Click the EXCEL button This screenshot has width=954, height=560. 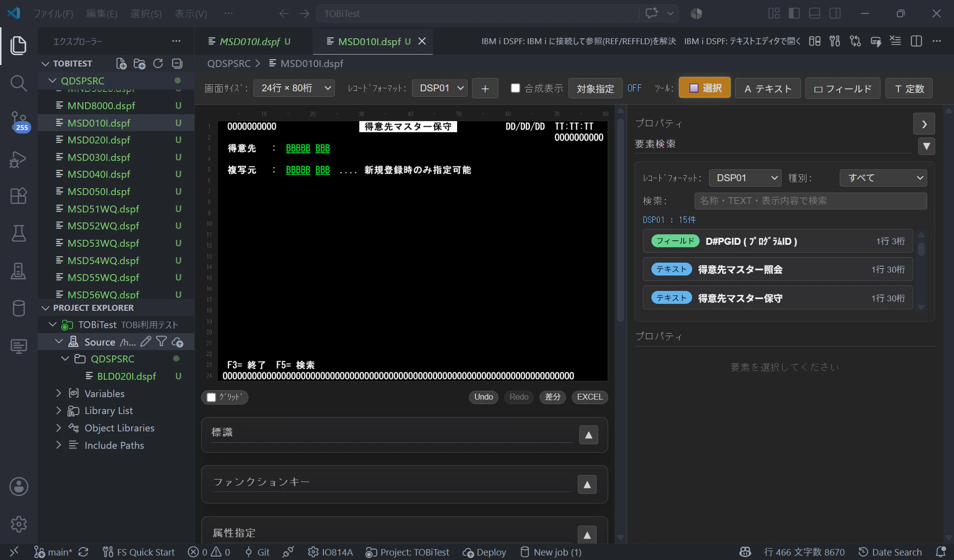pos(590,397)
